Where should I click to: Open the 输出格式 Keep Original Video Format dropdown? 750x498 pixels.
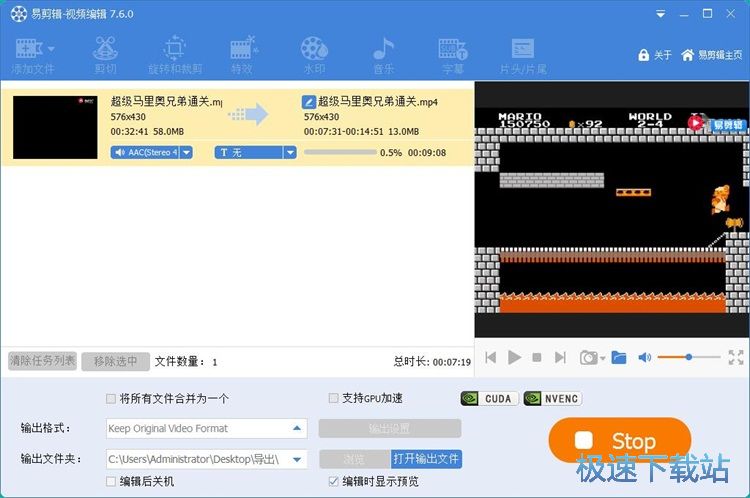pos(206,428)
